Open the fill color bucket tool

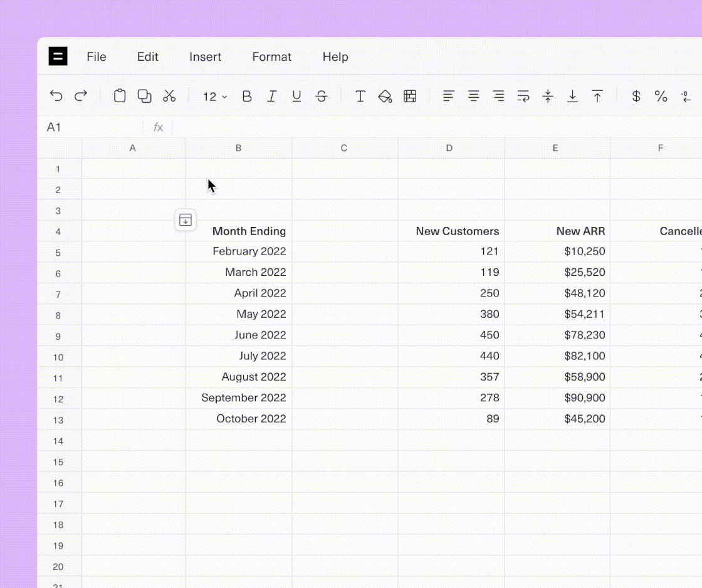coord(385,97)
